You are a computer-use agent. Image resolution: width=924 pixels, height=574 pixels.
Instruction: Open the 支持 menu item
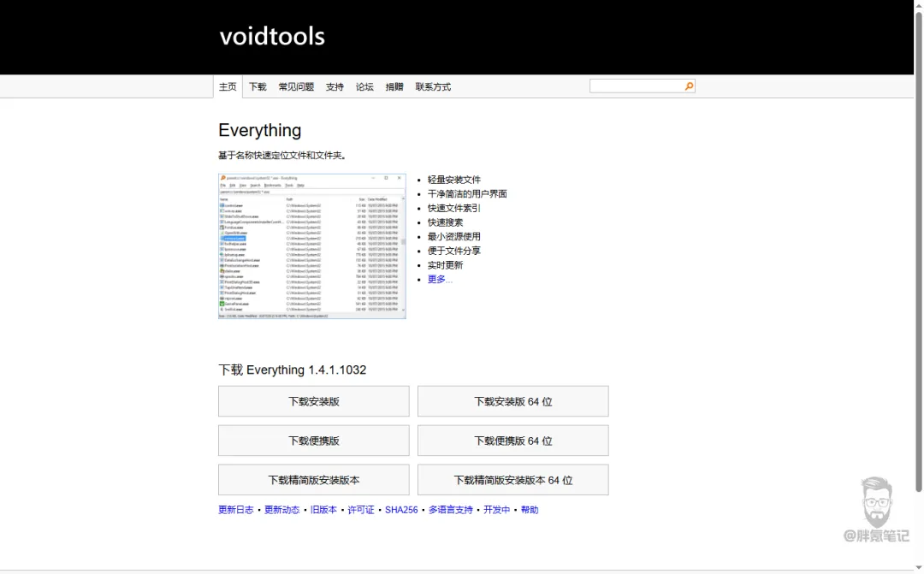[x=335, y=86]
